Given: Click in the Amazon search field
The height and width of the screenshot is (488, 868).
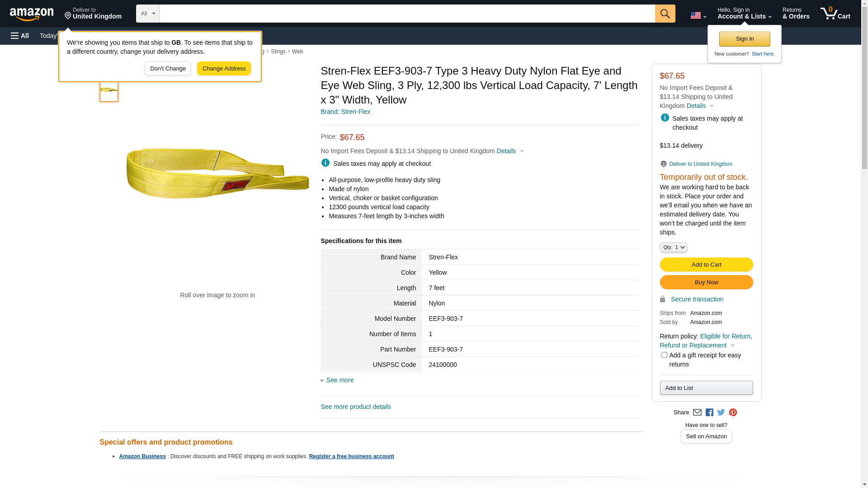Looking at the screenshot, I should [x=407, y=14].
